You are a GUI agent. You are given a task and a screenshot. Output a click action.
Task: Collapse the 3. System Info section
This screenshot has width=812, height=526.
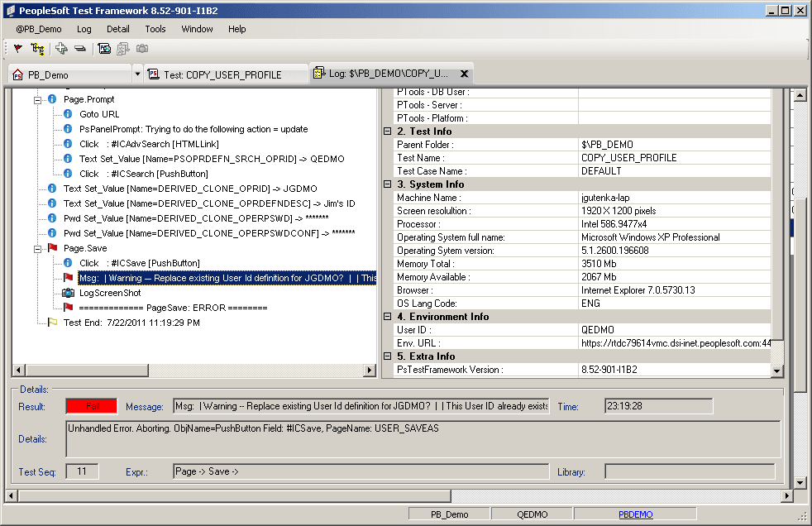pyautogui.click(x=387, y=184)
